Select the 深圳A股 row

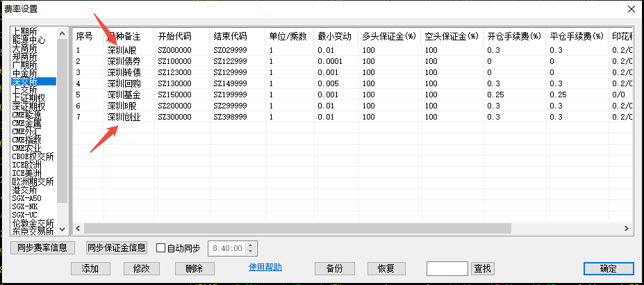point(352,50)
